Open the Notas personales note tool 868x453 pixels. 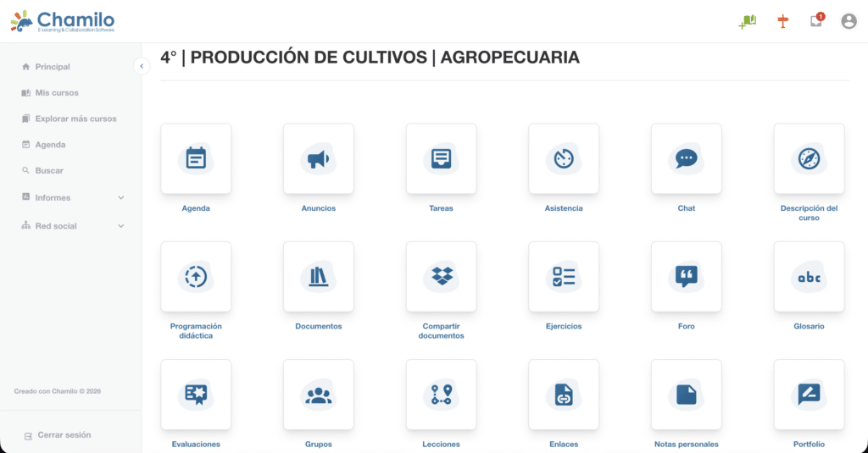coord(687,395)
